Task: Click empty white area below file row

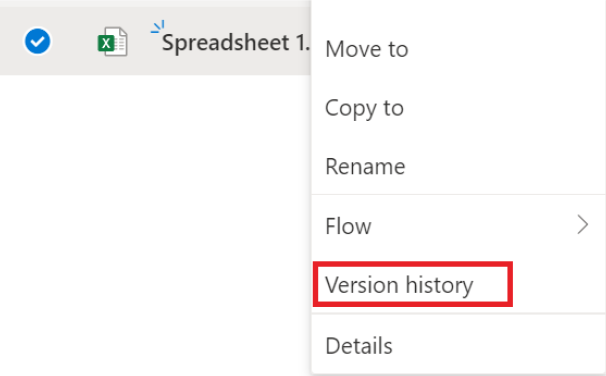Action: (155, 224)
